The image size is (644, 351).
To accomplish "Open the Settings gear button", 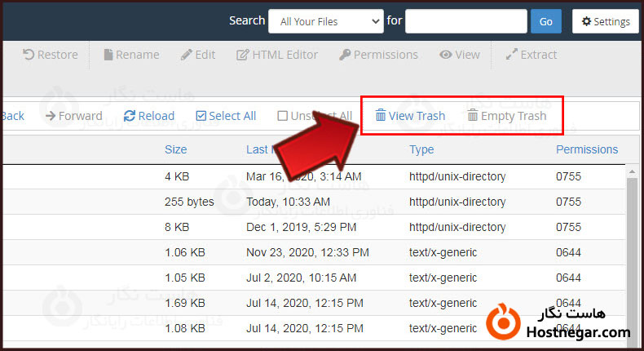I will coord(606,21).
